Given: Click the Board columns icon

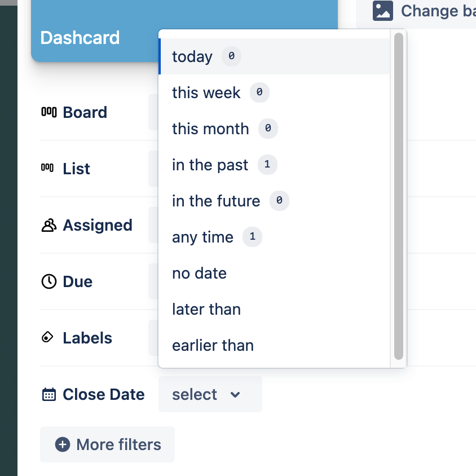Looking at the screenshot, I should (49, 112).
